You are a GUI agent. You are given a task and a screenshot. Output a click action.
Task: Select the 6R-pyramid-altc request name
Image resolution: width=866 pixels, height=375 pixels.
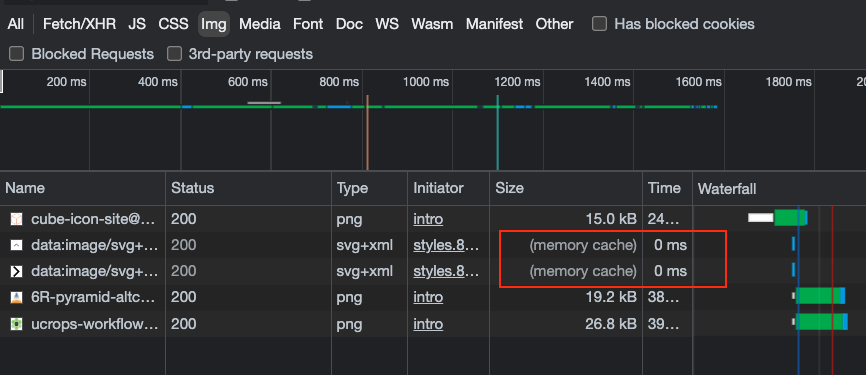click(94, 297)
